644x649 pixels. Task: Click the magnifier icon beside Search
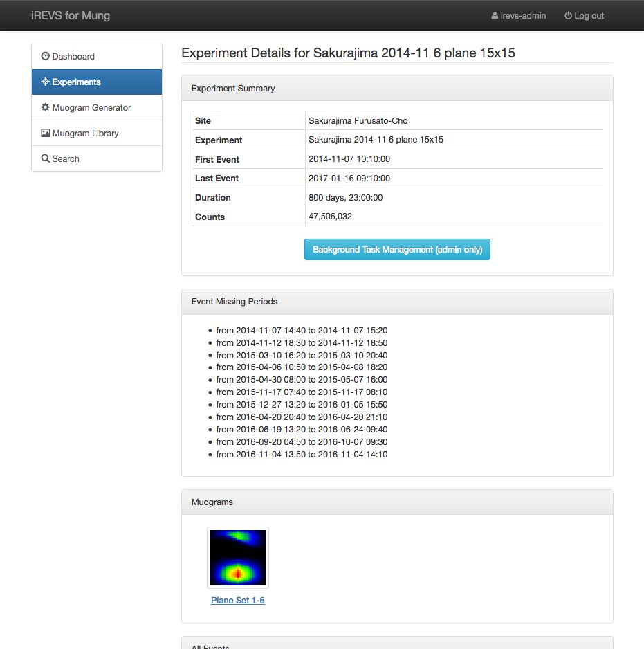pos(46,159)
